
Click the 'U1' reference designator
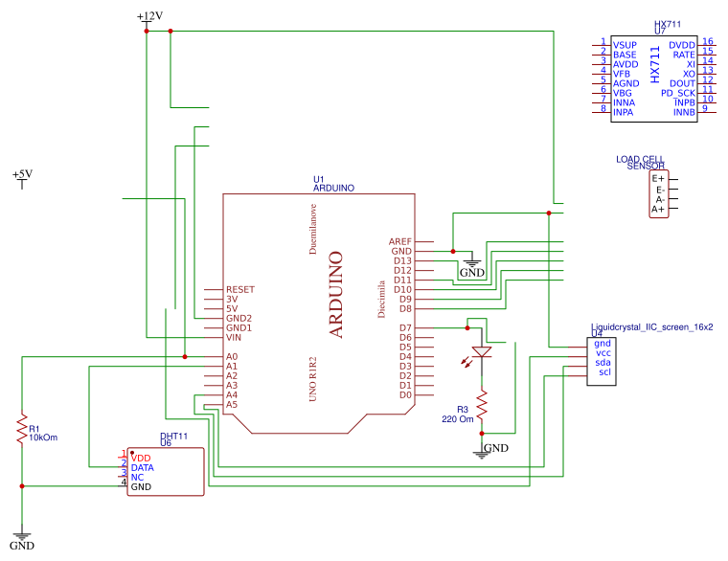pyautogui.click(x=318, y=180)
